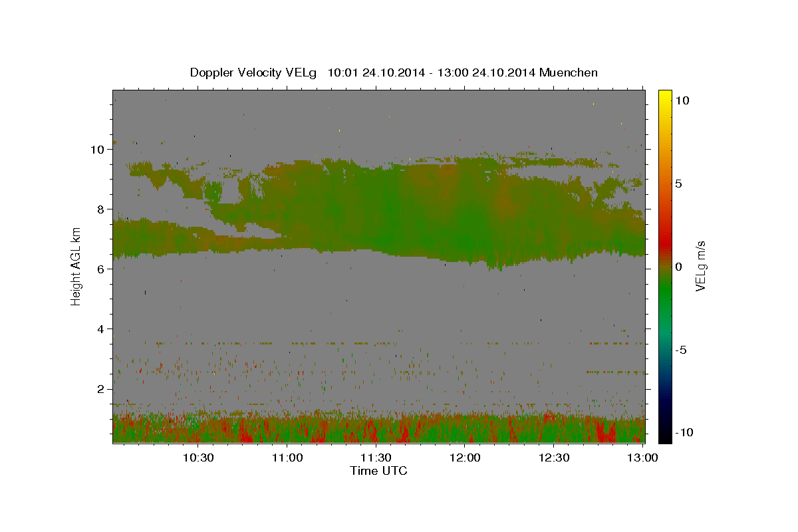
Task: Click the location name "Muenchen" in the title
Action: point(569,72)
